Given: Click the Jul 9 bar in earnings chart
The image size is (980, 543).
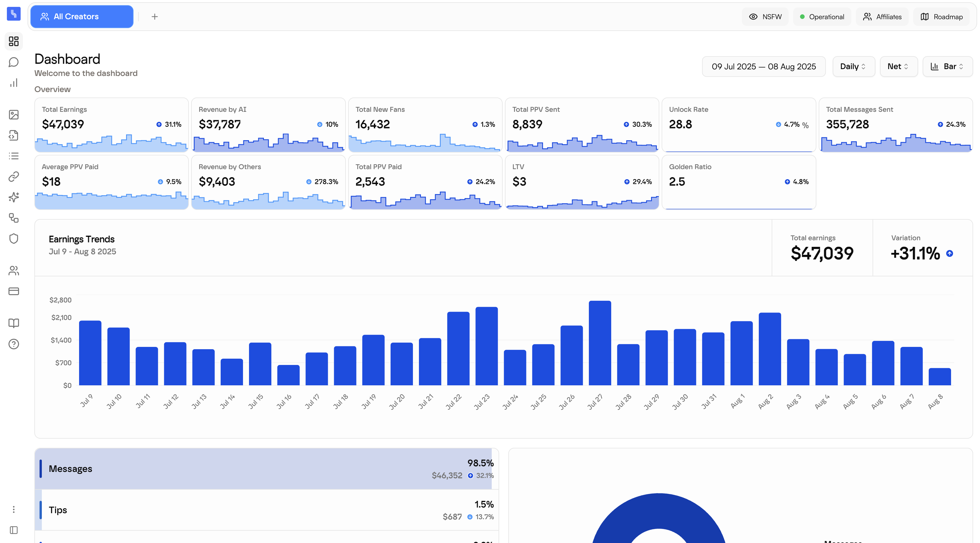Looking at the screenshot, I should tap(90, 353).
